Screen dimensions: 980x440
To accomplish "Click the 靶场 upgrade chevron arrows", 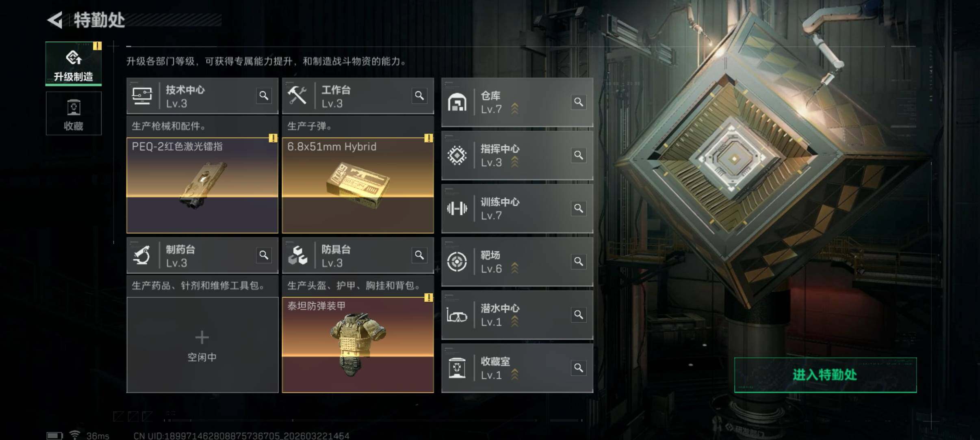I will click(x=515, y=268).
